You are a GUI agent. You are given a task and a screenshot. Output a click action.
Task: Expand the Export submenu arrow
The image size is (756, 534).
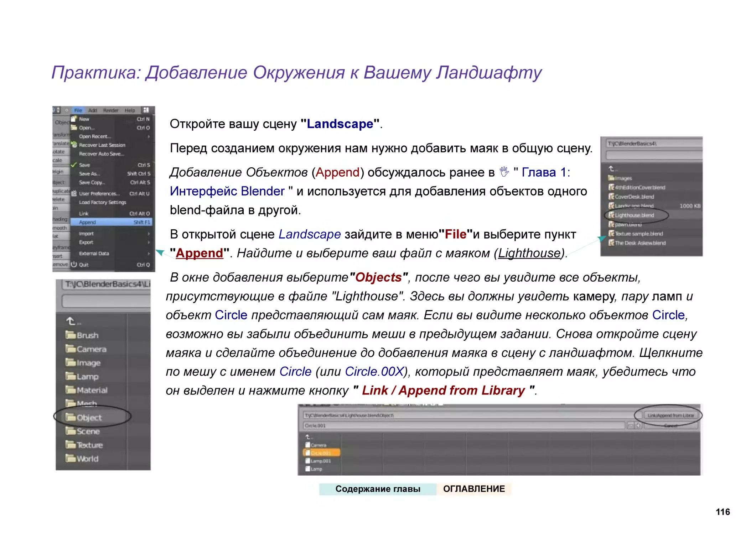(x=149, y=242)
